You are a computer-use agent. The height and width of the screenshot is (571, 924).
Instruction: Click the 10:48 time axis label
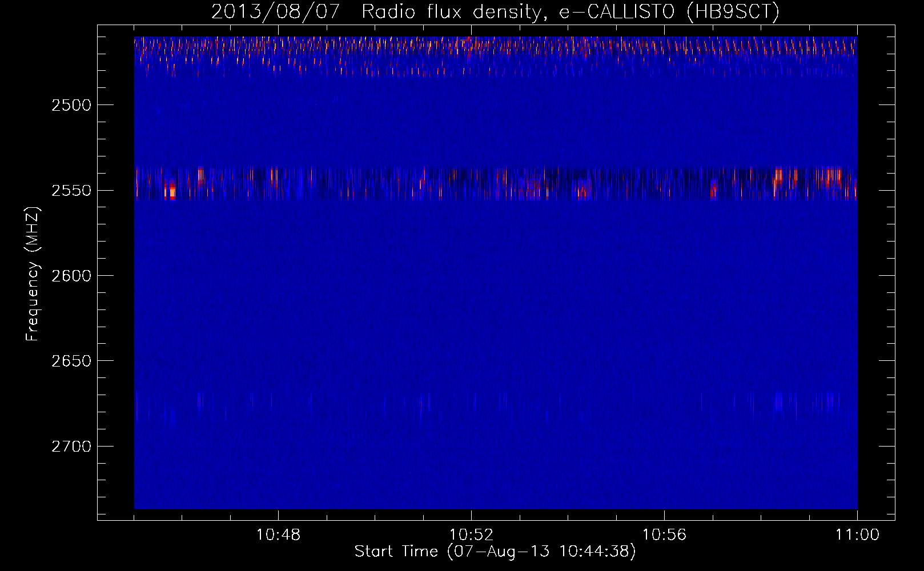pos(278,534)
